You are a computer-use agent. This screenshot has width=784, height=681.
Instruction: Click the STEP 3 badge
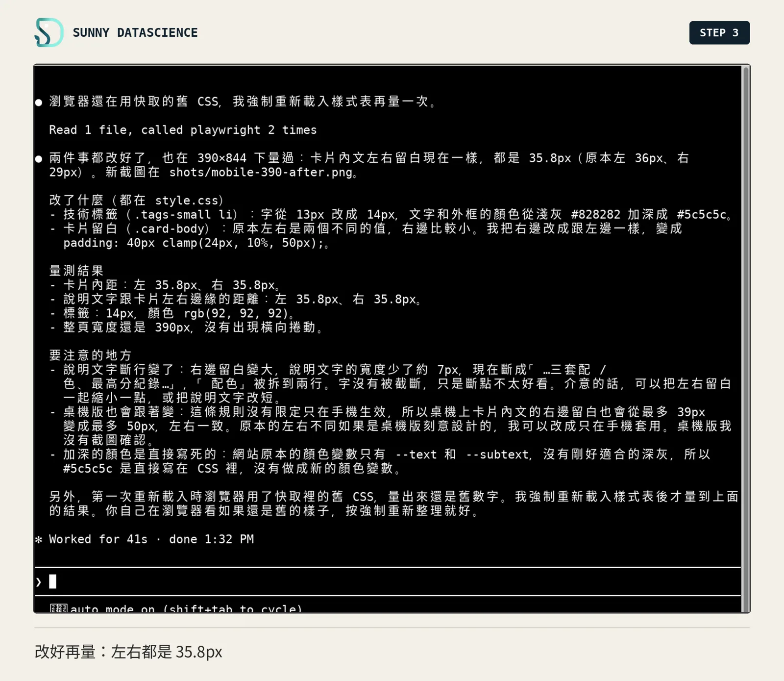(x=719, y=33)
